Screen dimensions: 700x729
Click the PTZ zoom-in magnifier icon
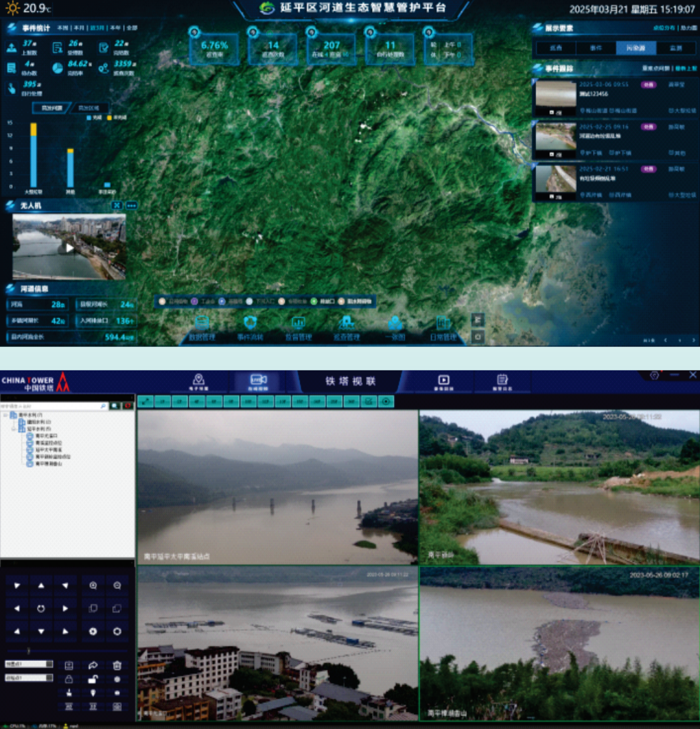[x=93, y=586]
